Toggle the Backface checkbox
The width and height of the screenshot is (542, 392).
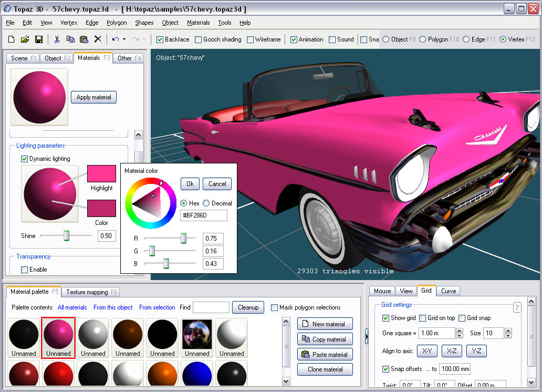coord(160,39)
